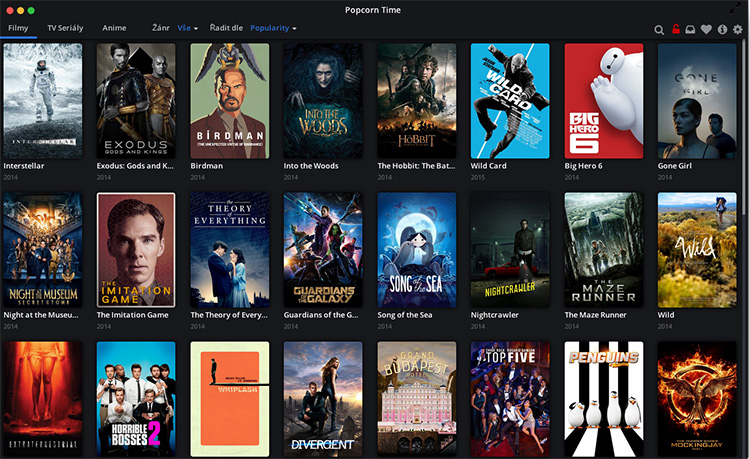Click the green macOS fullscreen button
This screenshot has height=459, width=750.
31,9
